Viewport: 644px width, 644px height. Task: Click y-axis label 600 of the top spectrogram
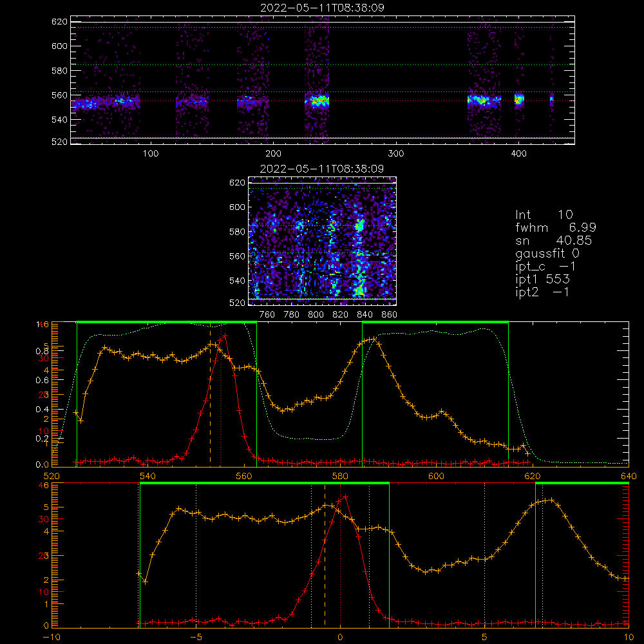[x=59, y=46]
